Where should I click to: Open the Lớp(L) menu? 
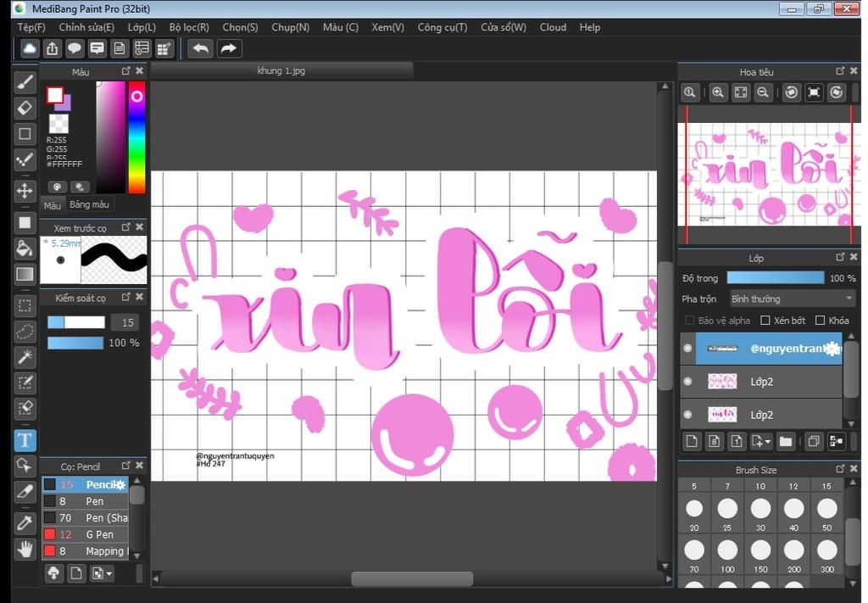pos(142,27)
